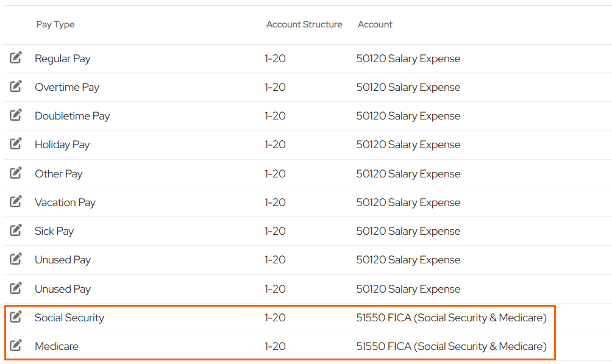Click the Doubletime Pay edit pencil
Image resolution: width=612 pixels, height=364 pixels.
[16, 115]
